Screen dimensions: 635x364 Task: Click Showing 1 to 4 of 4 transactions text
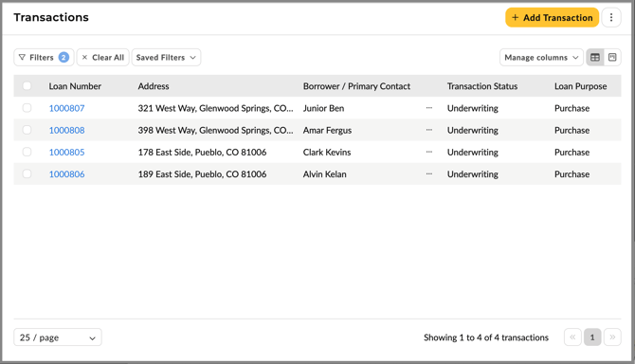(x=486, y=337)
